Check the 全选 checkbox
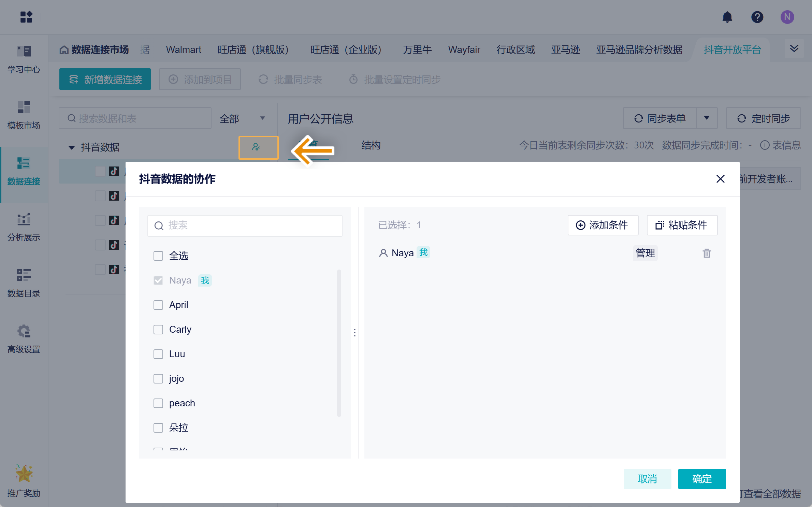 [158, 256]
